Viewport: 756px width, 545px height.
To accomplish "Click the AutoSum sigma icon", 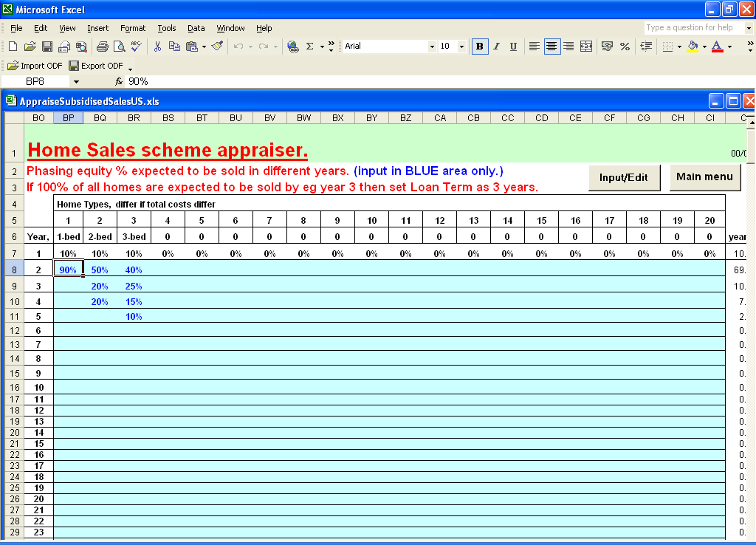I will pyautogui.click(x=310, y=47).
